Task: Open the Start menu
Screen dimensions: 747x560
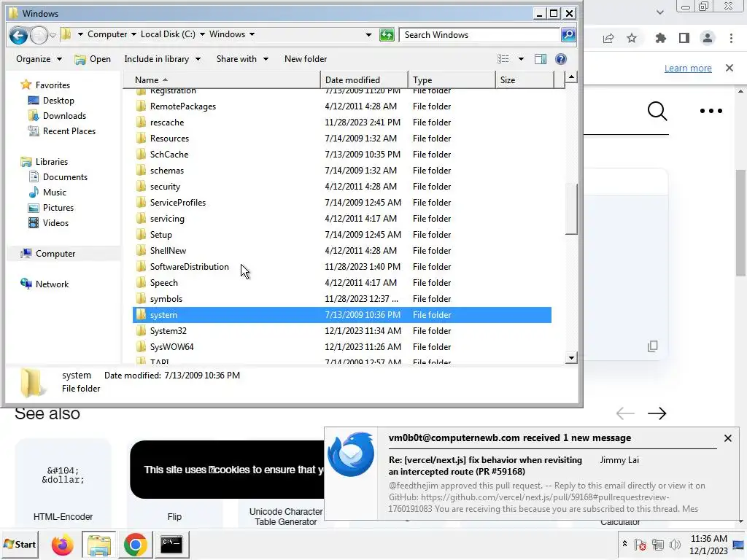Action: [x=20, y=544]
